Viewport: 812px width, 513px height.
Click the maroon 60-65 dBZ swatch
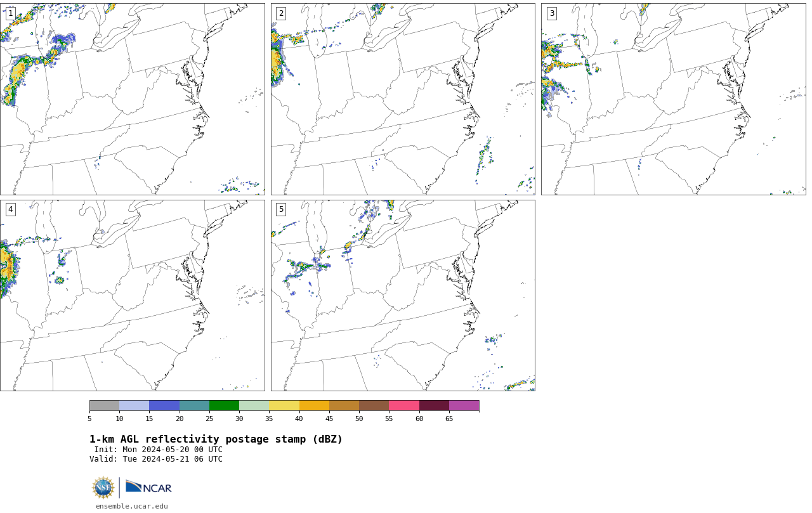[x=434, y=406]
